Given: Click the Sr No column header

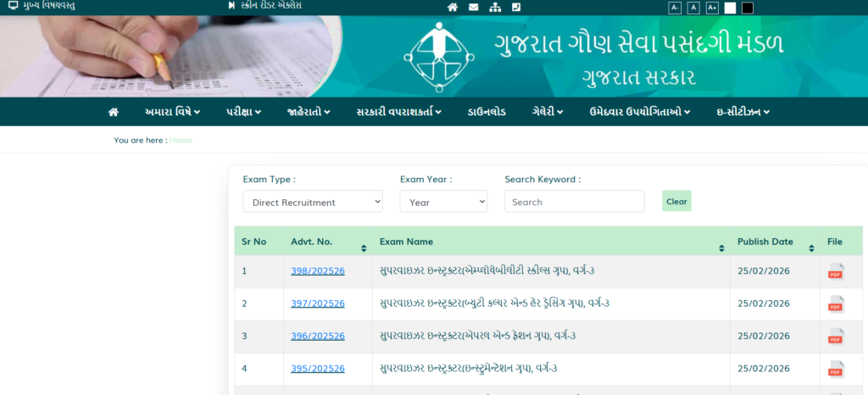Looking at the screenshot, I should 254,242.
